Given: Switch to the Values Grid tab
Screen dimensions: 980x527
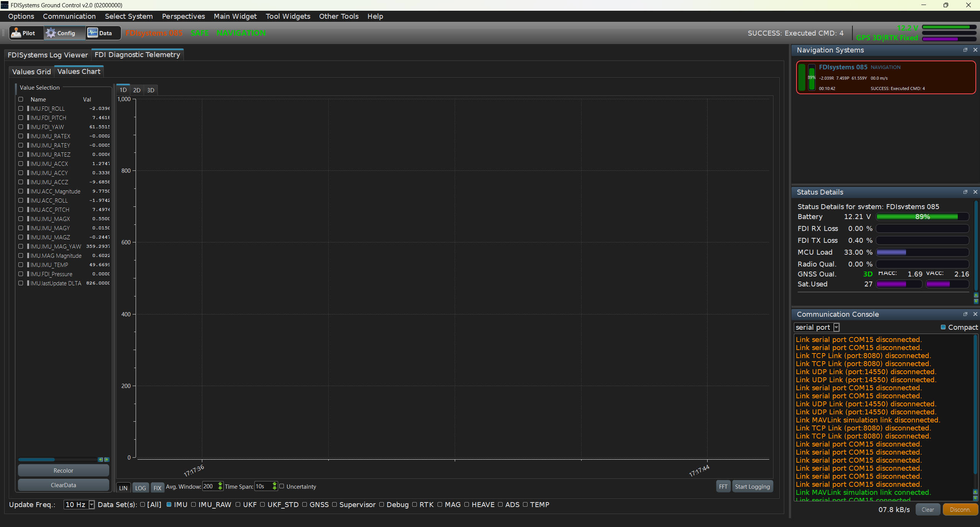Looking at the screenshot, I should point(31,72).
